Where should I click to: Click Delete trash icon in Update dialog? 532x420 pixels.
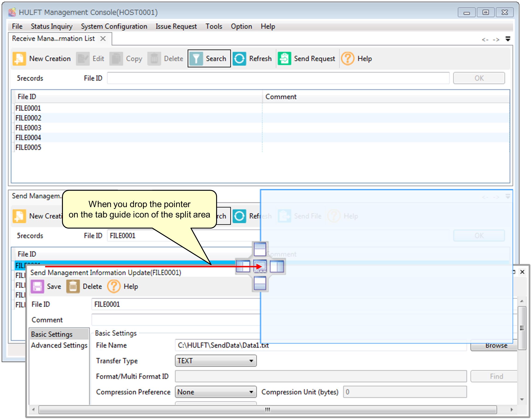point(73,286)
